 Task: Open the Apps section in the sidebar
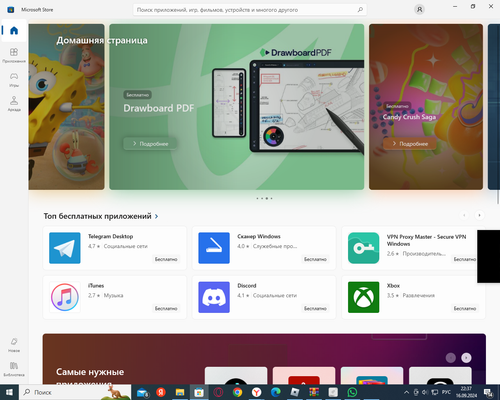pyautogui.click(x=14, y=55)
